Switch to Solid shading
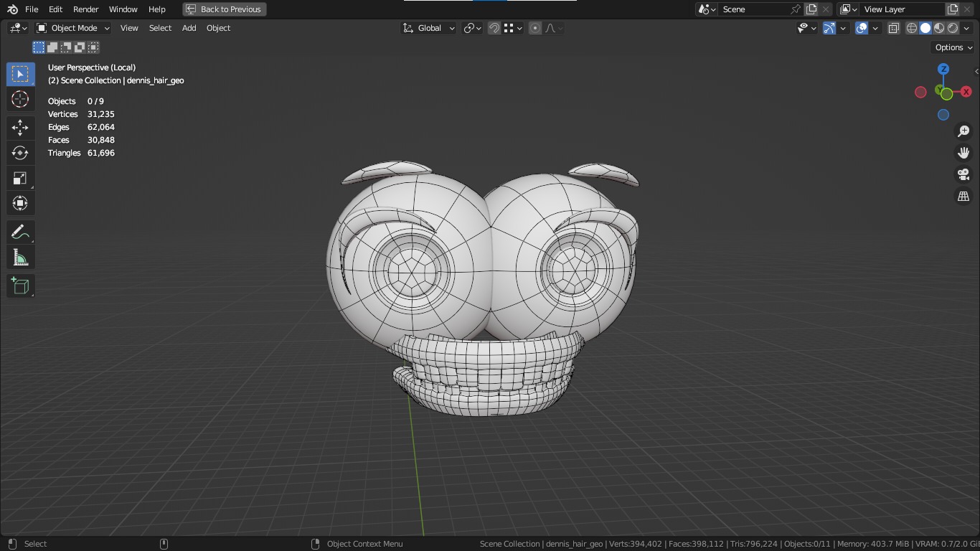This screenshot has width=980, height=551. [925, 28]
